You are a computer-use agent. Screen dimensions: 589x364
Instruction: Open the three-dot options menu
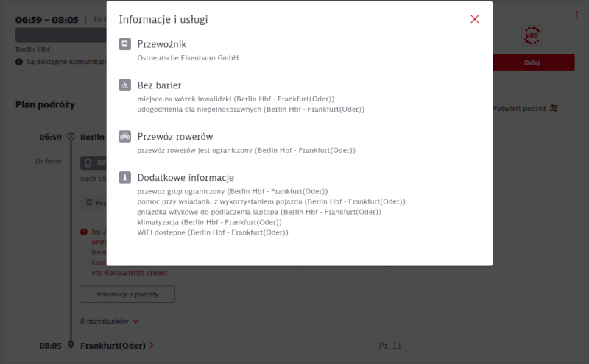pos(576,15)
